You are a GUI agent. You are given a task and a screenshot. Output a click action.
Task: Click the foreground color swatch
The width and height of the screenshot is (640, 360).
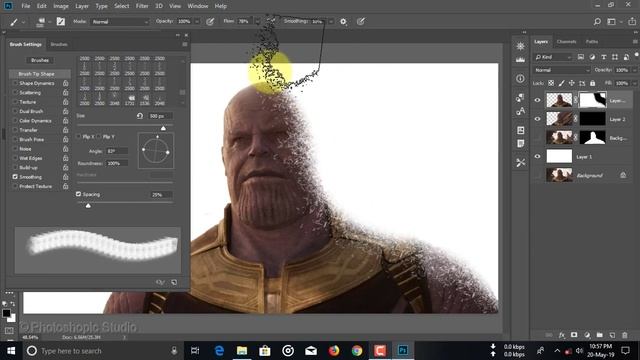[6, 313]
